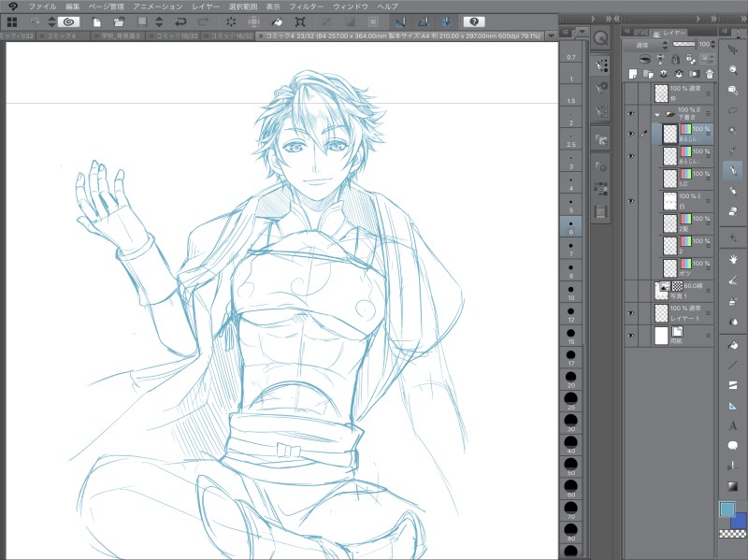
Task: Click the Fill bucket command in toolbar
Action: click(277, 22)
